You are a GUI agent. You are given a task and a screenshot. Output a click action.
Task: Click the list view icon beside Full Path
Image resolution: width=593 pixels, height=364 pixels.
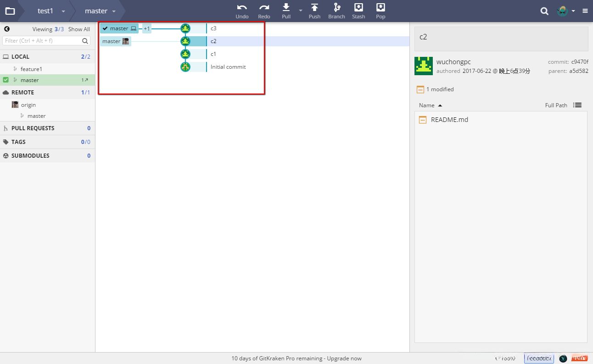577,105
